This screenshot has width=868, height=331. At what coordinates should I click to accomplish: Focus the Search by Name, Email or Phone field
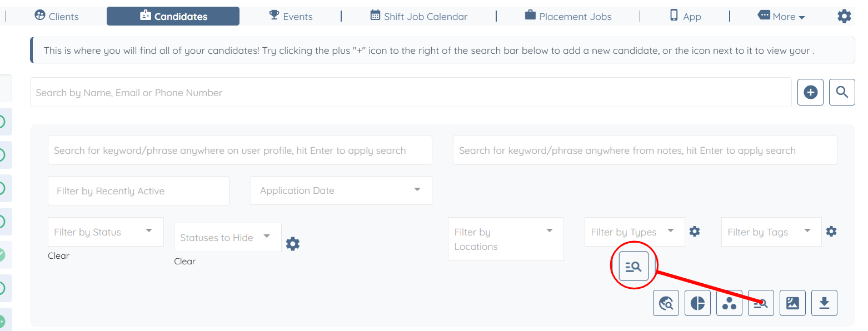point(410,93)
